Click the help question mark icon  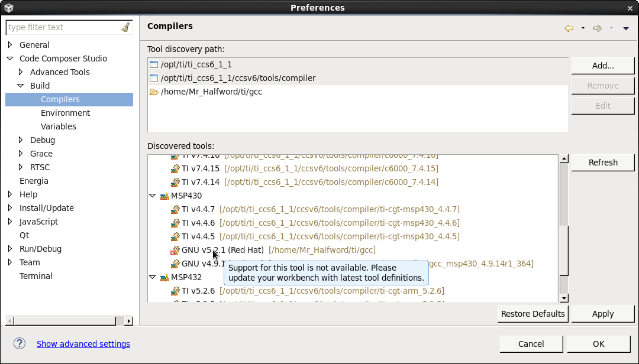point(20,344)
